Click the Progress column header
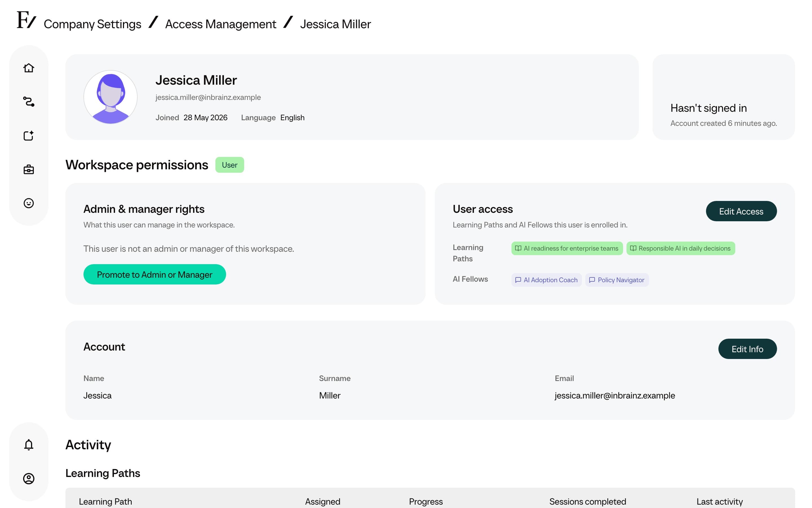This screenshot has width=812, height=508. pos(425,502)
